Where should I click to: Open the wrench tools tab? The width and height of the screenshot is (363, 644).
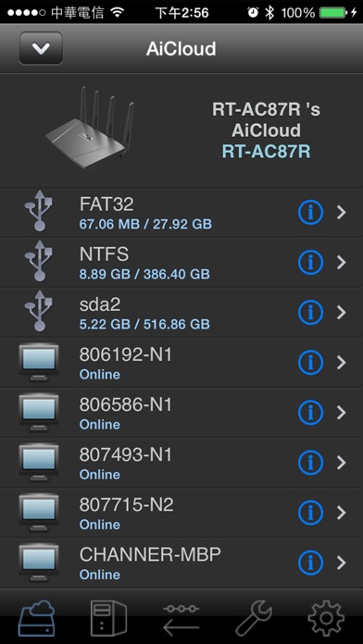pyautogui.click(x=254, y=618)
